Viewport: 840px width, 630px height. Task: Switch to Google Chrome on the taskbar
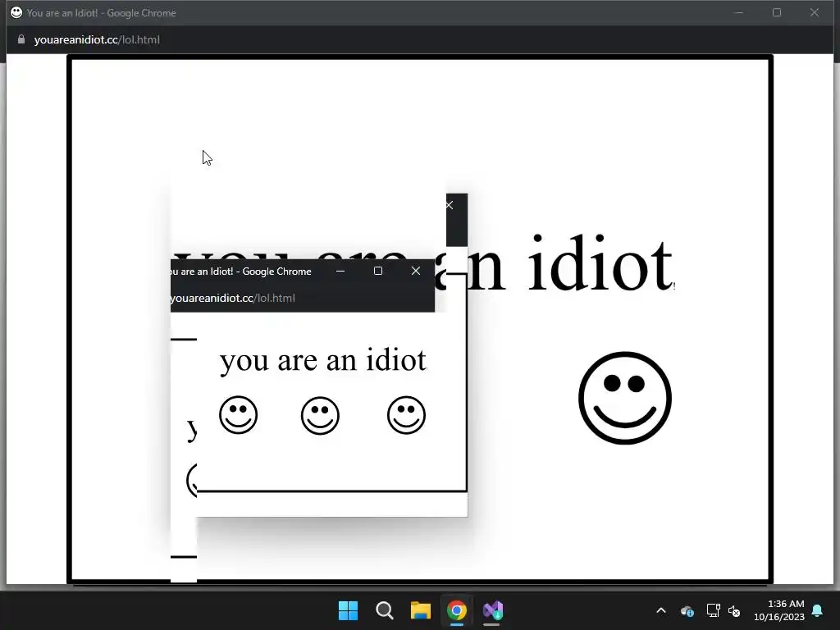coord(456,610)
